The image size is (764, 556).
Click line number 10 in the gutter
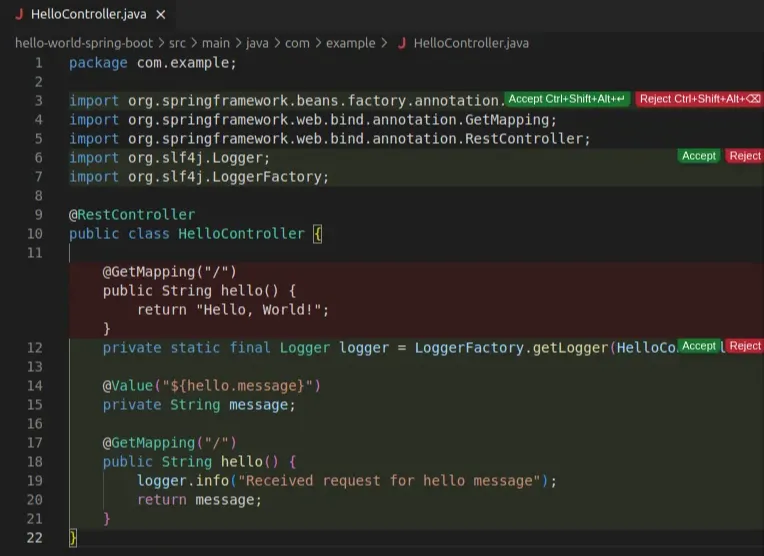click(x=35, y=234)
